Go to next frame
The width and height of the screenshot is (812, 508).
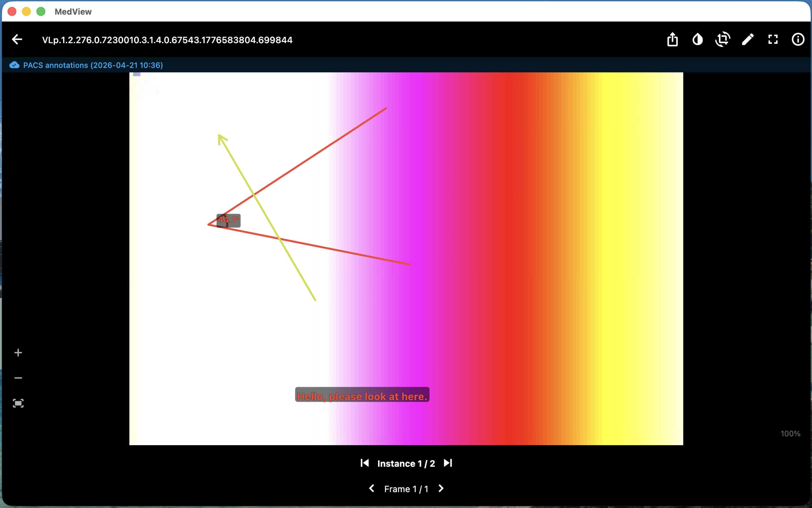[441, 489]
